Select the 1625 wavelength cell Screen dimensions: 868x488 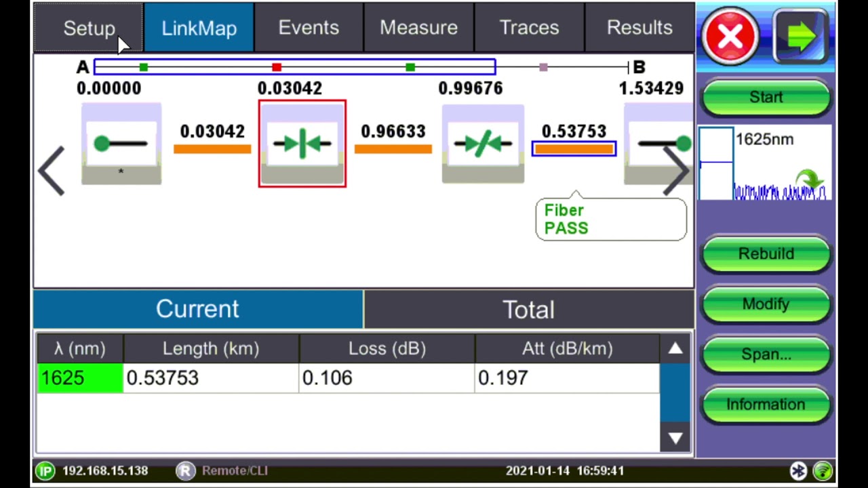80,378
